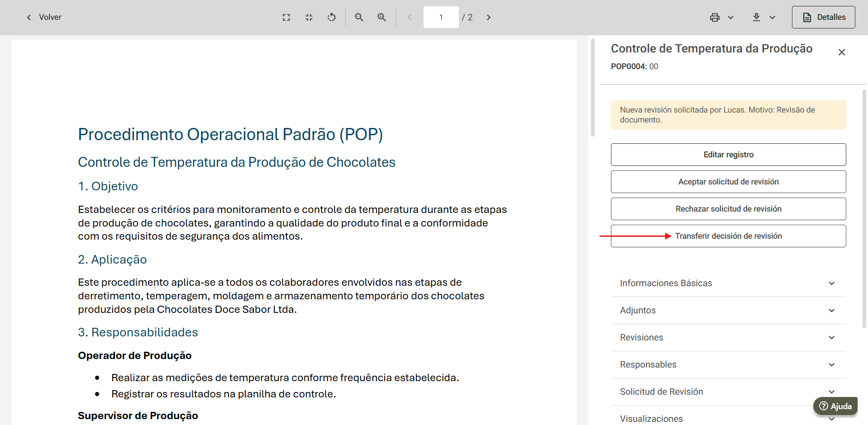868x425 pixels.
Task: Click the bullet 'Registrar os resultados na planilha de controle.'
Action: [x=224, y=394]
